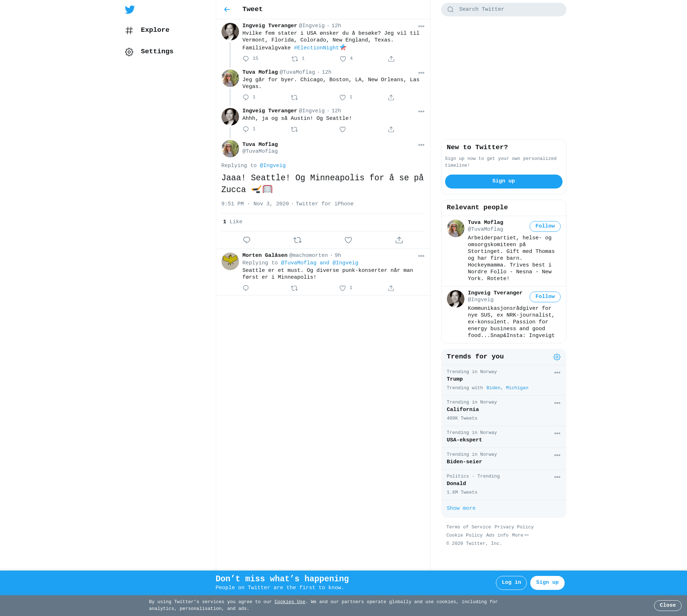
Task: Open more options for California trend
Action: click(x=557, y=403)
